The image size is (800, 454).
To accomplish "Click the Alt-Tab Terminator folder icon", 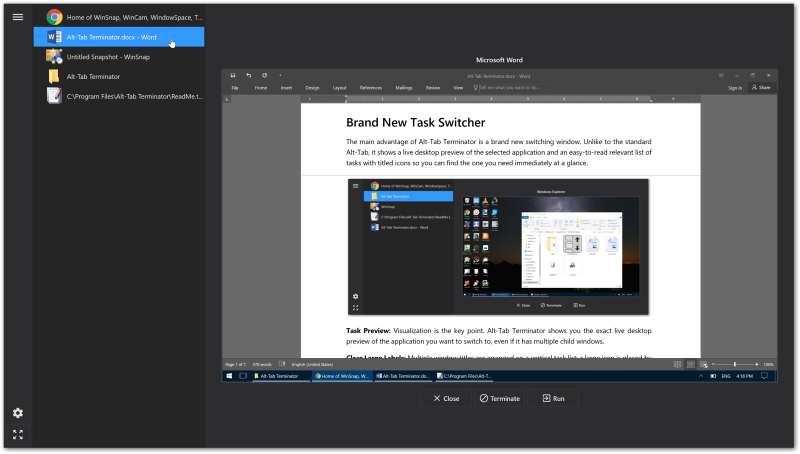I will pyautogui.click(x=54, y=76).
